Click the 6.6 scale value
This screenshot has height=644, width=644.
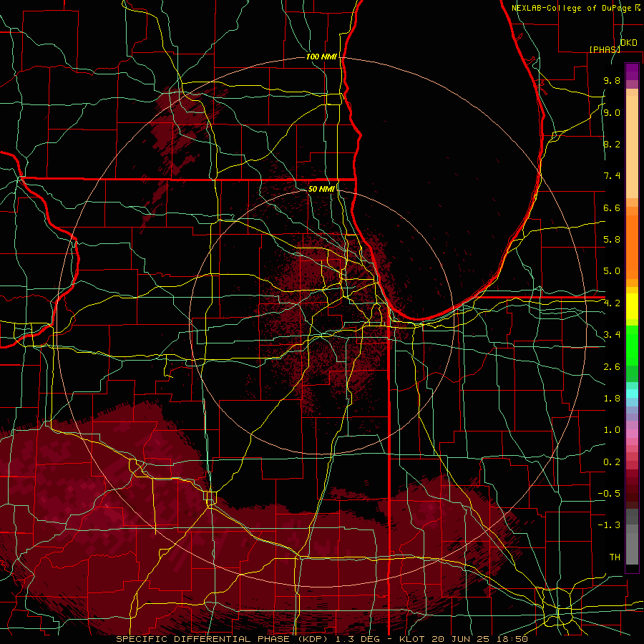click(x=612, y=208)
